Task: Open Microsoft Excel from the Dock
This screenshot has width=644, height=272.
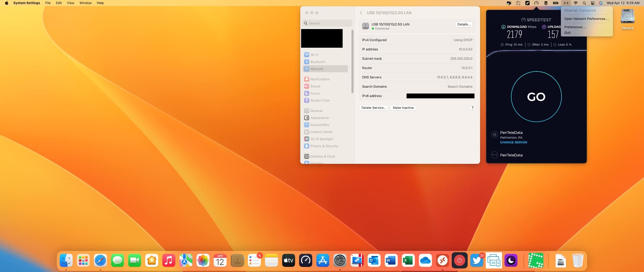Action: click(408, 260)
